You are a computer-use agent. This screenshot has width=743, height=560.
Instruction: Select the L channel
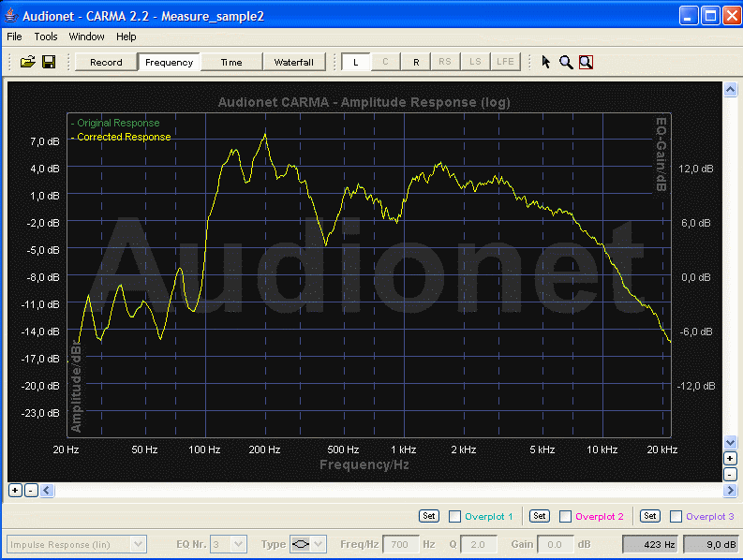click(x=356, y=62)
